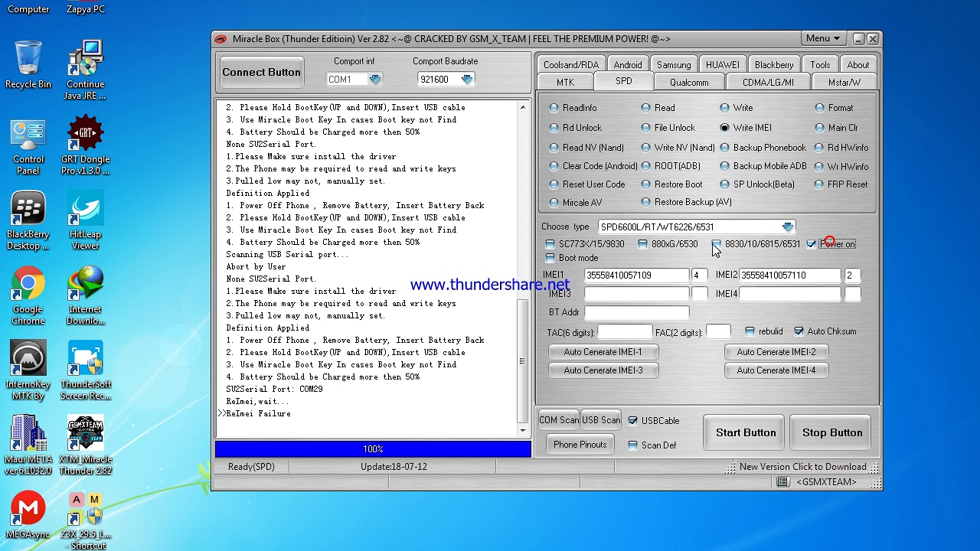Select the Rd Unlock radio option
Viewport: 980px width, 551px height.
click(554, 128)
